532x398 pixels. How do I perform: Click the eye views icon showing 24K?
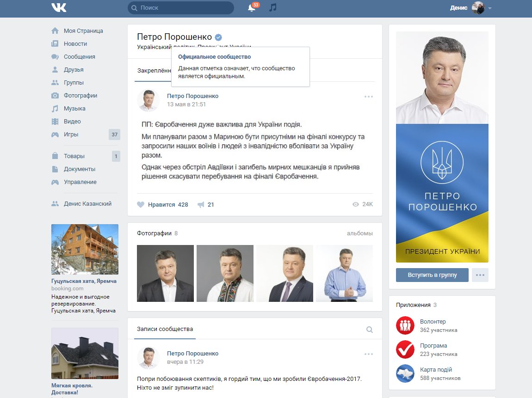coord(356,204)
